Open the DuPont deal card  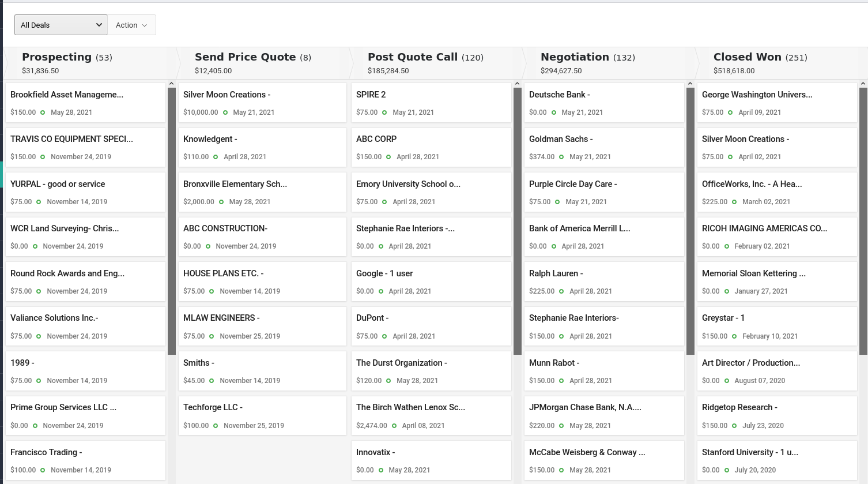431,326
